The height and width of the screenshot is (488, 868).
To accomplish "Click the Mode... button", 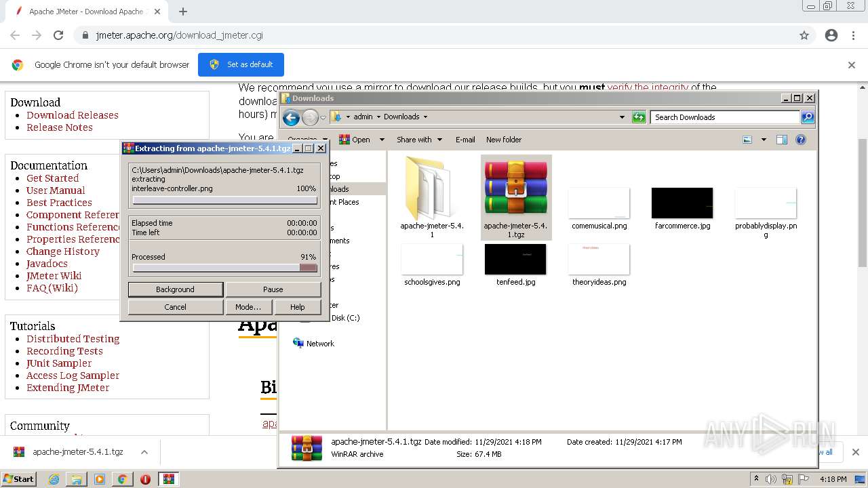I will pyautogui.click(x=248, y=307).
